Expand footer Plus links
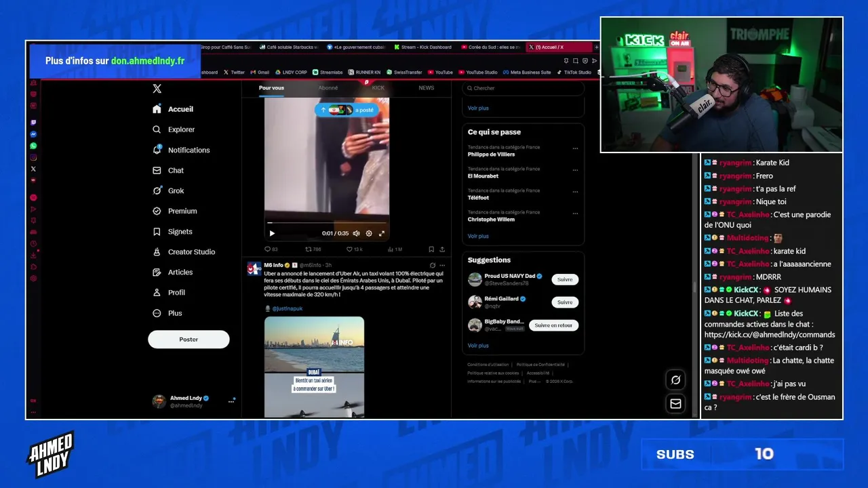 click(x=535, y=382)
